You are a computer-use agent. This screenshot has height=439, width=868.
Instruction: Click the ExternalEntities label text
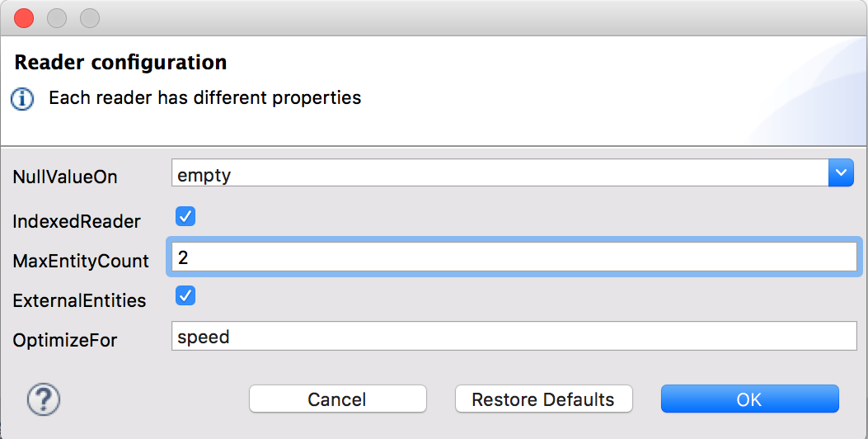79,300
